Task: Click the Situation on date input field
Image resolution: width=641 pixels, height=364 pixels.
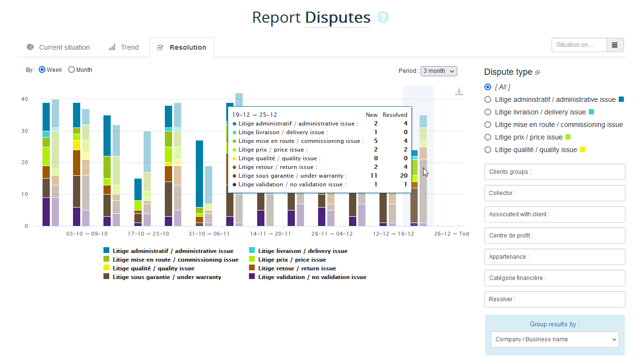Action: 579,45
